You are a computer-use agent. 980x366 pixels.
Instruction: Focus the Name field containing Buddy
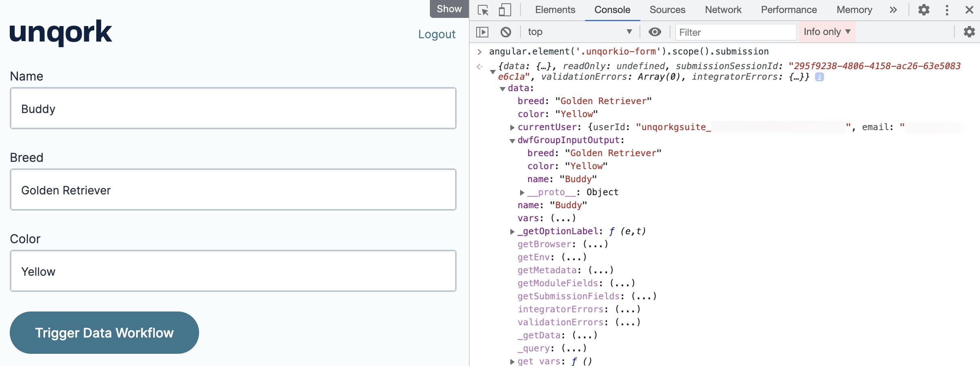(x=233, y=108)
